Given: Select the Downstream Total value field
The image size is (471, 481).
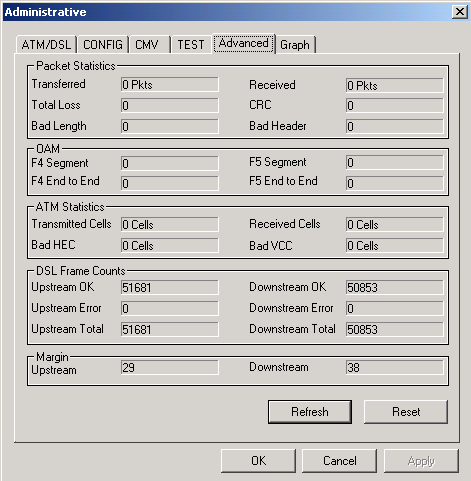Looking at the screenshot, I should coord(395,329).
